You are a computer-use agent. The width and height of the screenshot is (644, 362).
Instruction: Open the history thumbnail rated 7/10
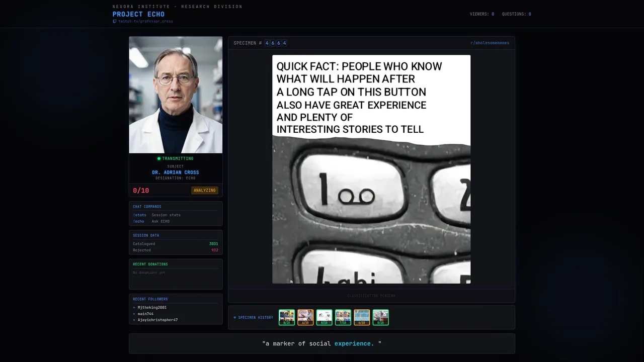[x=343, y=317]
